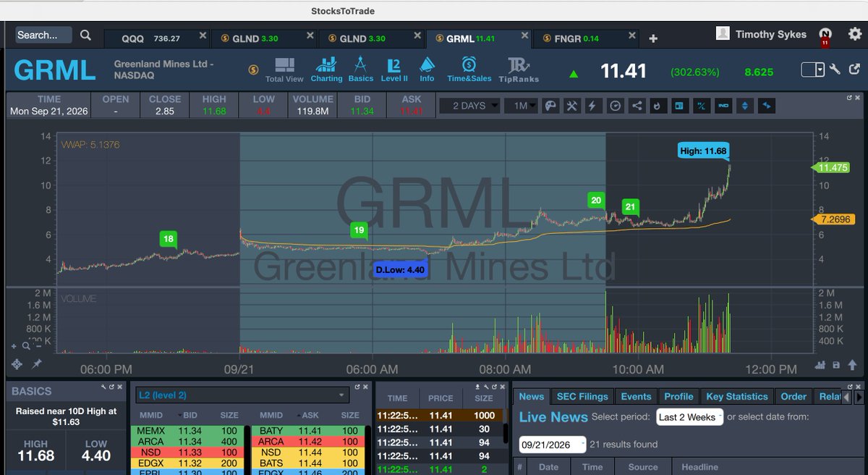
Task: Click the wrench icon beside layout selector
Action: point(835,70)
